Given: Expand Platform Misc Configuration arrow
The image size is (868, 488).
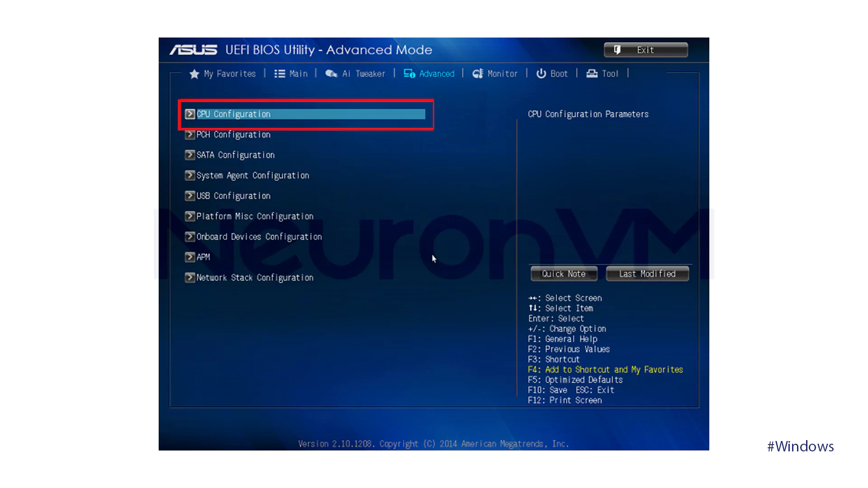Looking at the screenshot, I should [190, 216].
